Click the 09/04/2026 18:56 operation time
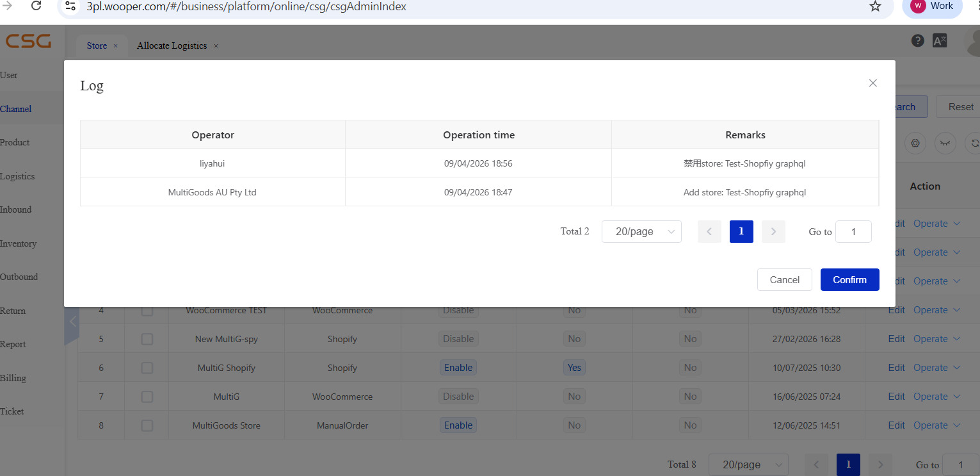This screenshot has width=980, height=476. click(x=478, y=163)
